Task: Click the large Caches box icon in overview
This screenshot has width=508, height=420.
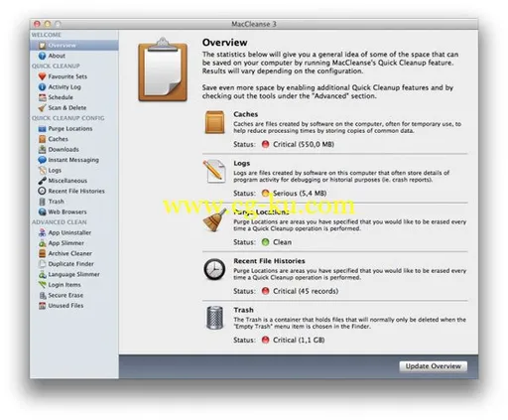Action: click(x=214, y=122)
